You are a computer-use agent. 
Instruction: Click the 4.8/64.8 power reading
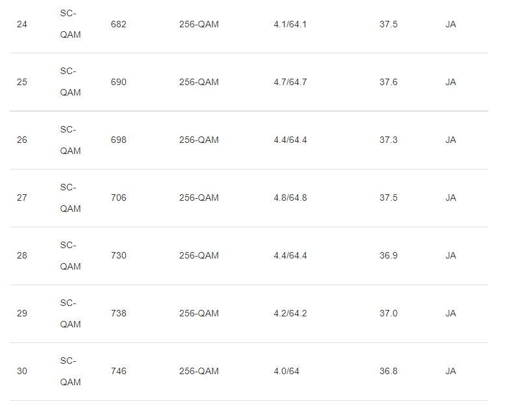point(290,198)
